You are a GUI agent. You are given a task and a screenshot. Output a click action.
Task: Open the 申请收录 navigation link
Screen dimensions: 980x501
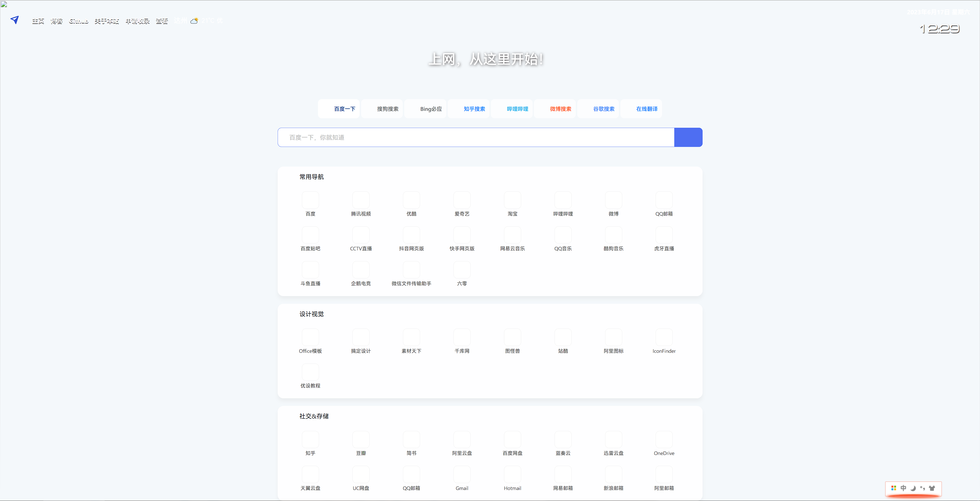[x=138, y=21]
